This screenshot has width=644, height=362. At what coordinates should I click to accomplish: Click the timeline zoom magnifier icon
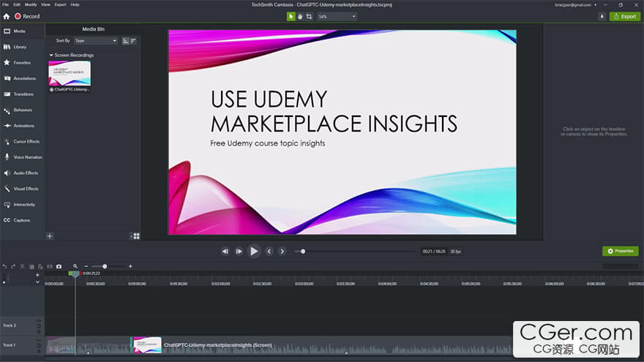pyautogui.click(x=75, y=266)
